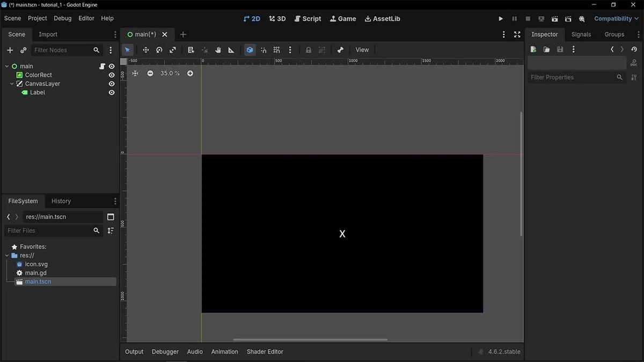Click the viewport horizontal scrollbar
Image resolution: width=644 pixels, height=362 pixels.
coord(310,339)
